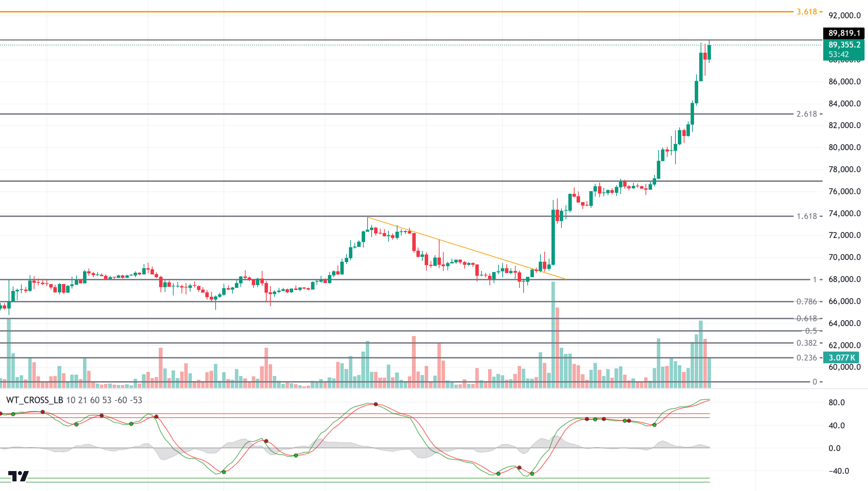Select the 3.618 Fibonacci level label
Screen dimensions: 868x491
[807, 12]
